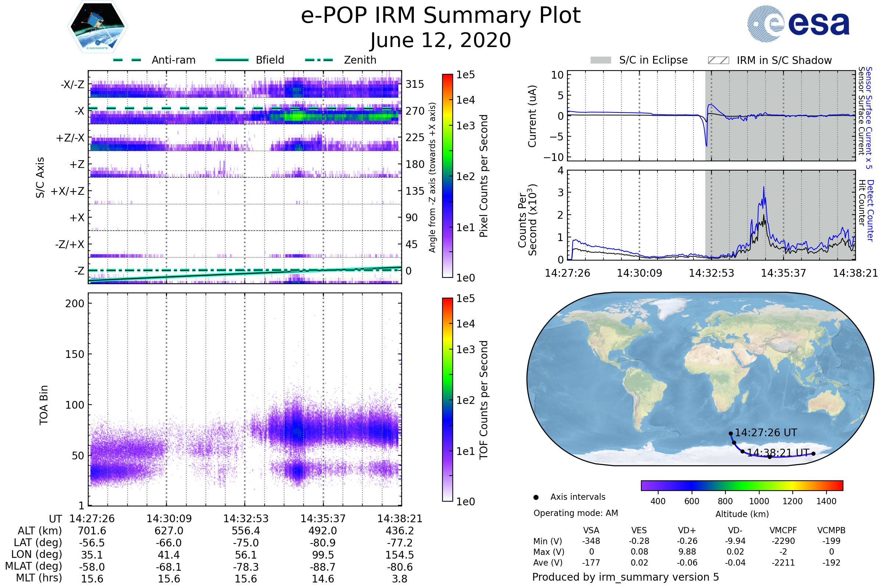Click the Bfield solid line legend marker
The width and height of the screenshot is (882, 588).
(x=232, y=60)
